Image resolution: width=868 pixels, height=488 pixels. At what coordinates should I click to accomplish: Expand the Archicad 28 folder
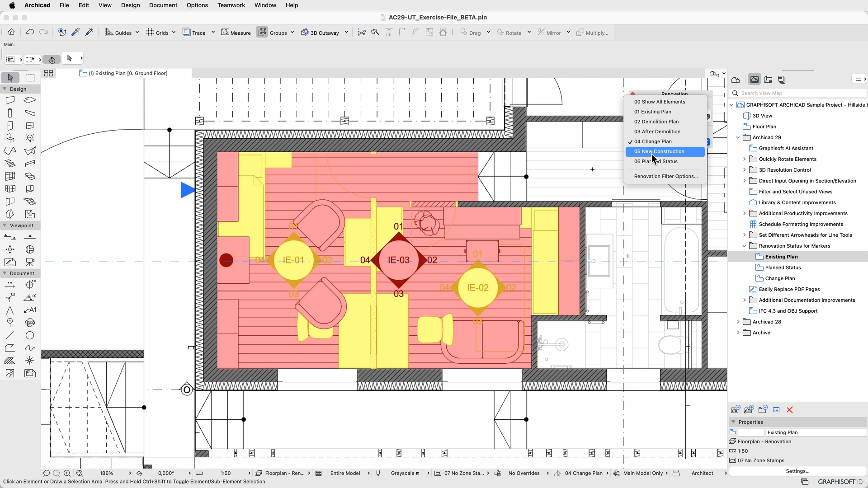(x=738, y=322)
